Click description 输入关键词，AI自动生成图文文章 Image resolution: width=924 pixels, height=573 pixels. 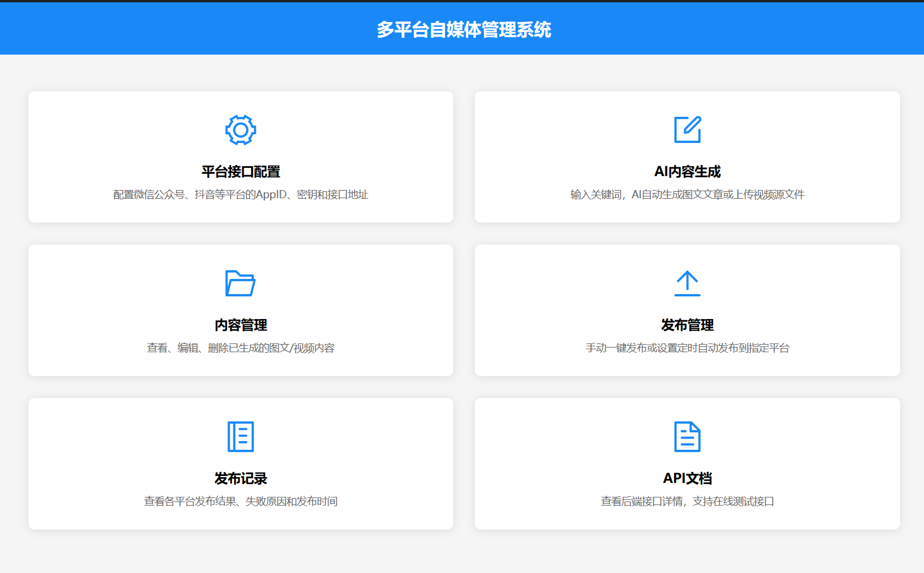click(687, 195)
